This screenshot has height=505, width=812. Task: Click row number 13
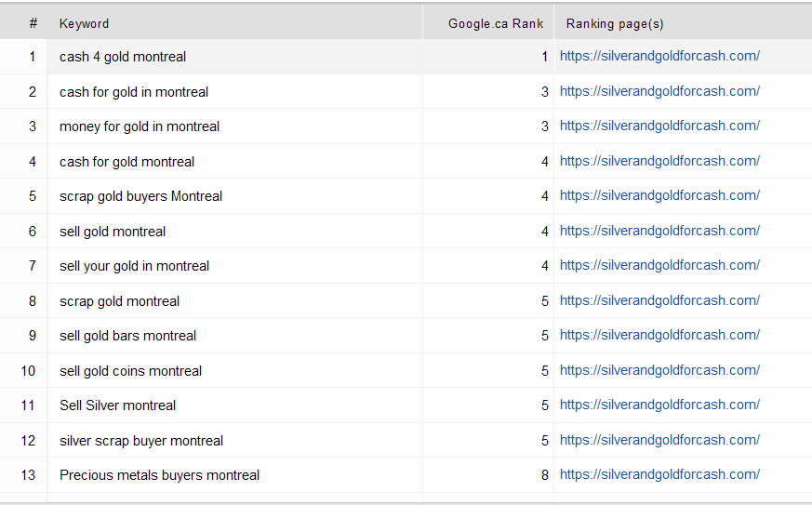click(28, 475)
